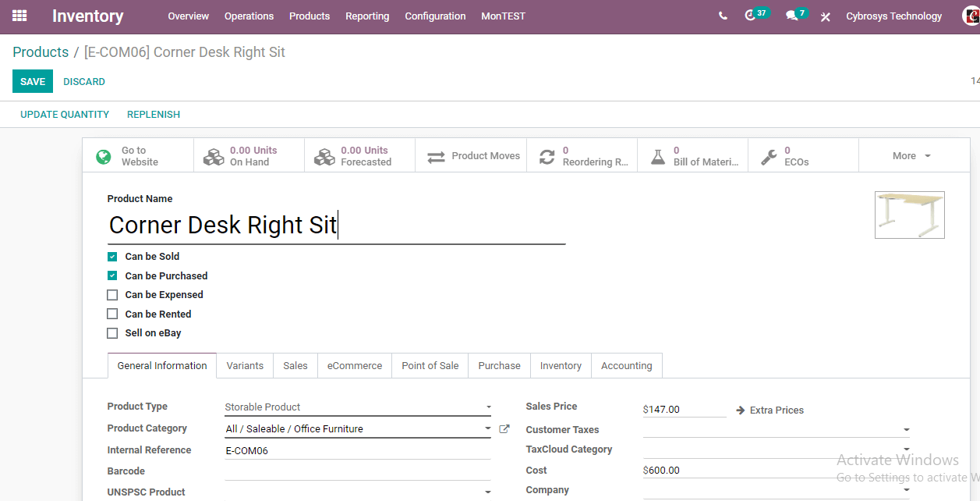Click the Internal Reference field E-COM06
The height and width of the screenshot is (501, 980).
tap(358, 450)
